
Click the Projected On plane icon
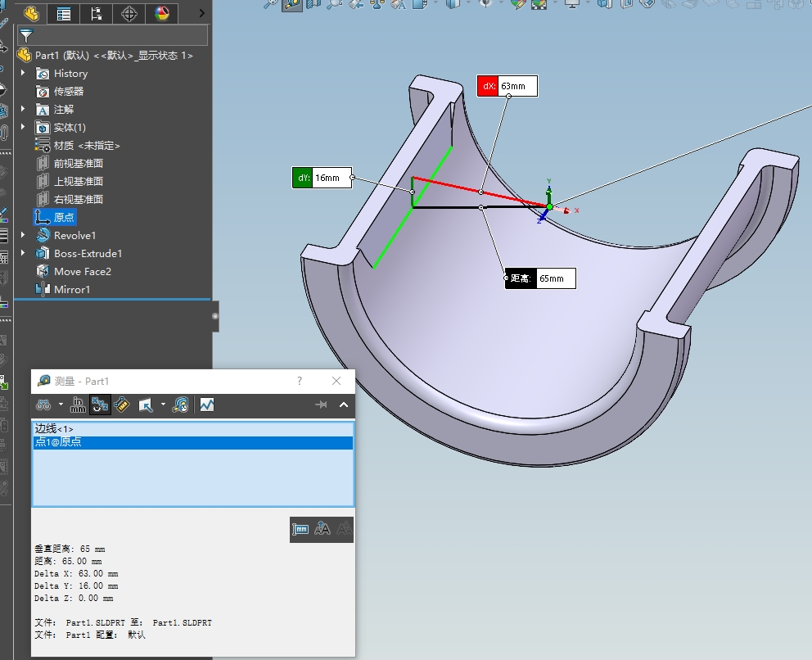click(x=146, y=405)
